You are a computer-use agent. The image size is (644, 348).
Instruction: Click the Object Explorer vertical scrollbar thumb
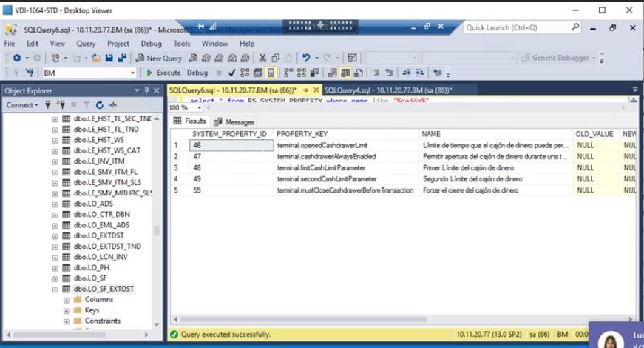point(156,230)
